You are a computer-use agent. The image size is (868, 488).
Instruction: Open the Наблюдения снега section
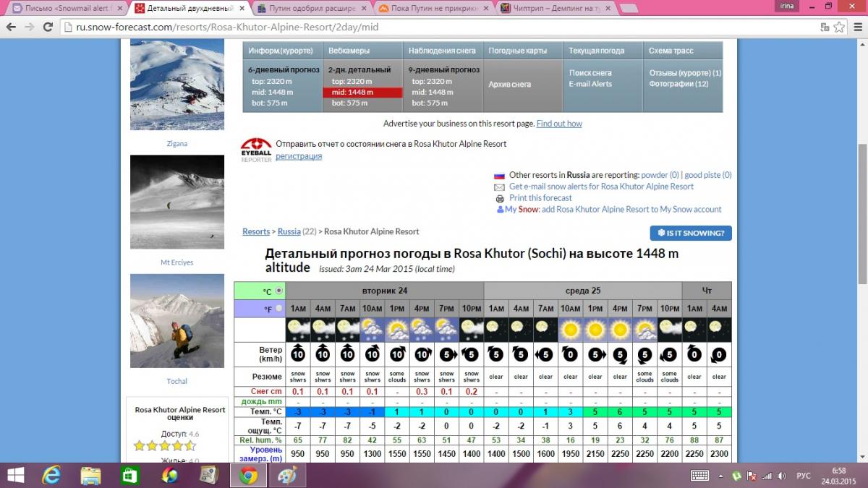(x=442, y=51)
